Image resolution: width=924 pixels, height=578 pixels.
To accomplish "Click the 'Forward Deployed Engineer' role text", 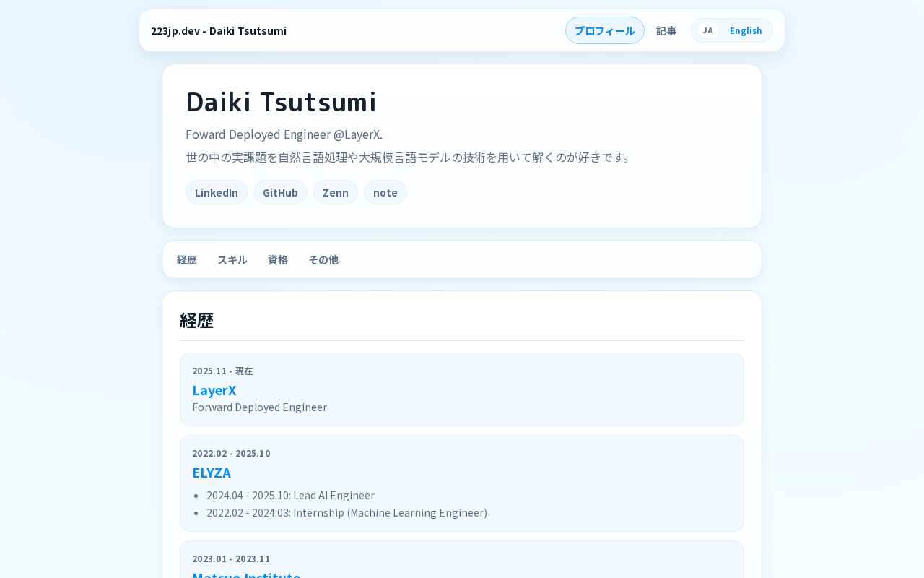I will click(259, 407).
